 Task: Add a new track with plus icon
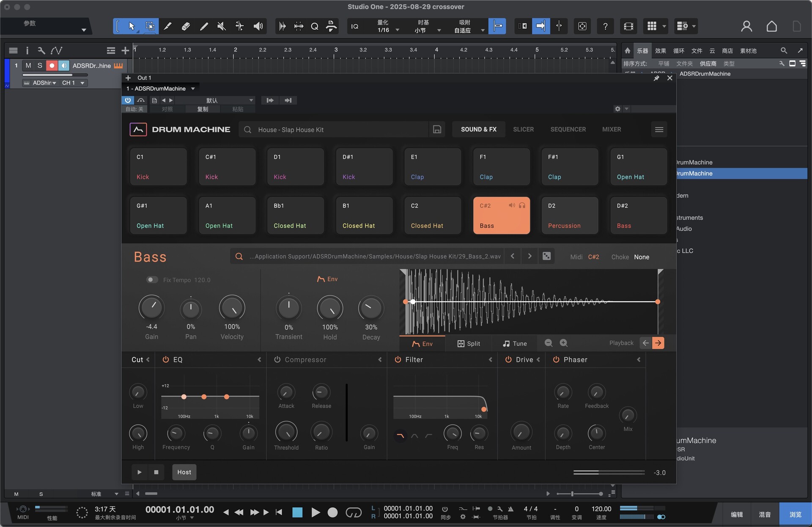(x=125, y=51)
